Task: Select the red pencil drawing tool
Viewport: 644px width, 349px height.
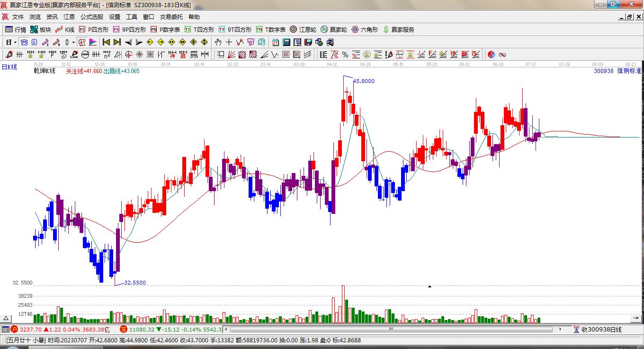Action: point(9,55)
